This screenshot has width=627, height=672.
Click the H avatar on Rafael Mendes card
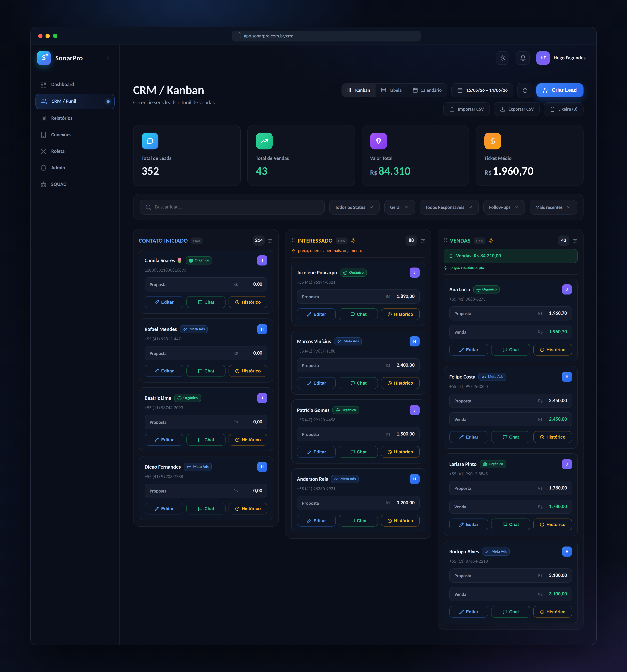coord(262,329)
